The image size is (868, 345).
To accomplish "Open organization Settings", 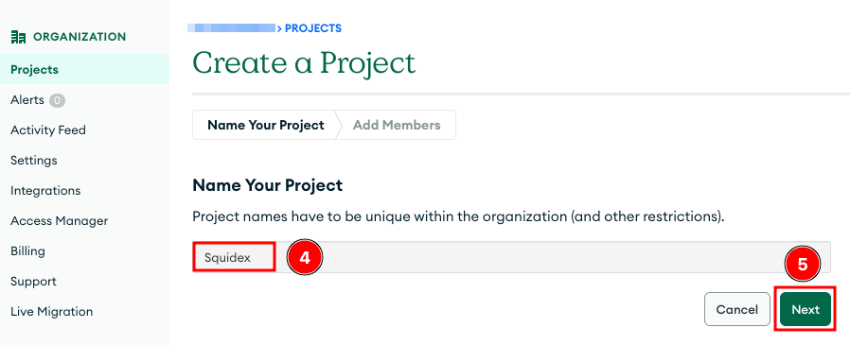I will (x=34, y=161).
